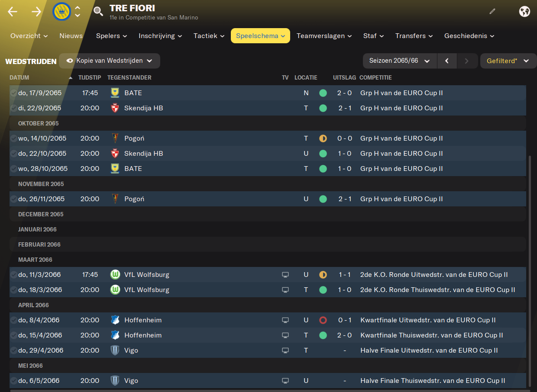
Task: Toggle the check mark for BATE 17/9/2065
Action: click(x=13, y=93)
